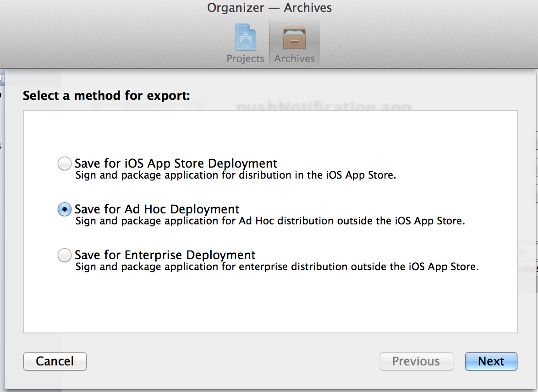This screenshot has width=538, height=392.
Task: Cancel the export dialog
Action: click(55, 361)
